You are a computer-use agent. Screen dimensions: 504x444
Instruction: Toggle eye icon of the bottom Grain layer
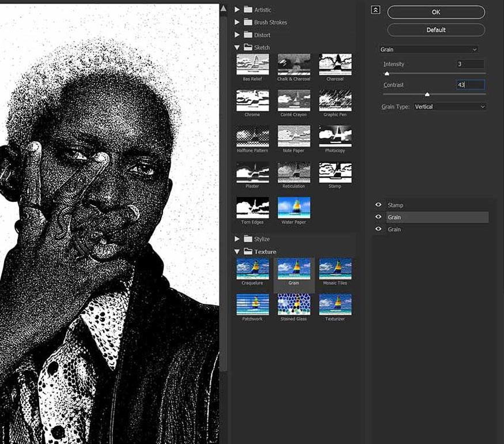[x=378, y=229]
